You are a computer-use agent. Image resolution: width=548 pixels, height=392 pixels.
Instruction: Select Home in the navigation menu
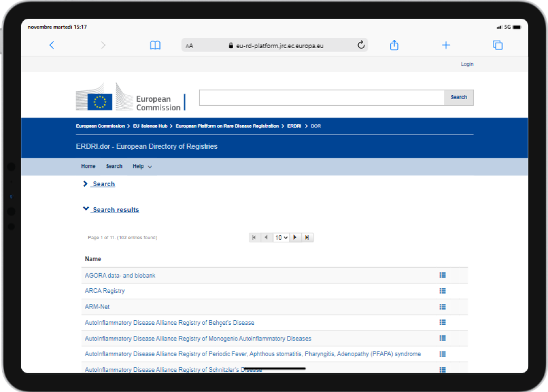click(88, 166)
